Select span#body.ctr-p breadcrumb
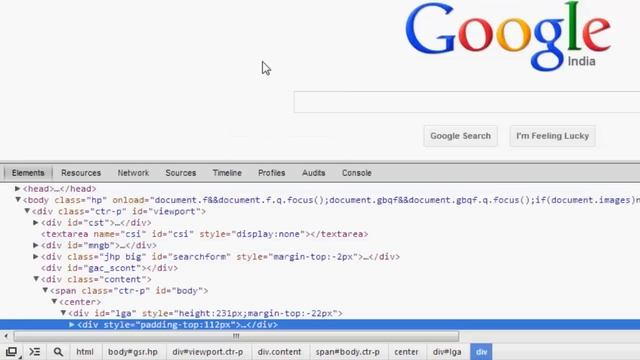Viewport: 640px width, 360px height. click(x=347, y=352)
